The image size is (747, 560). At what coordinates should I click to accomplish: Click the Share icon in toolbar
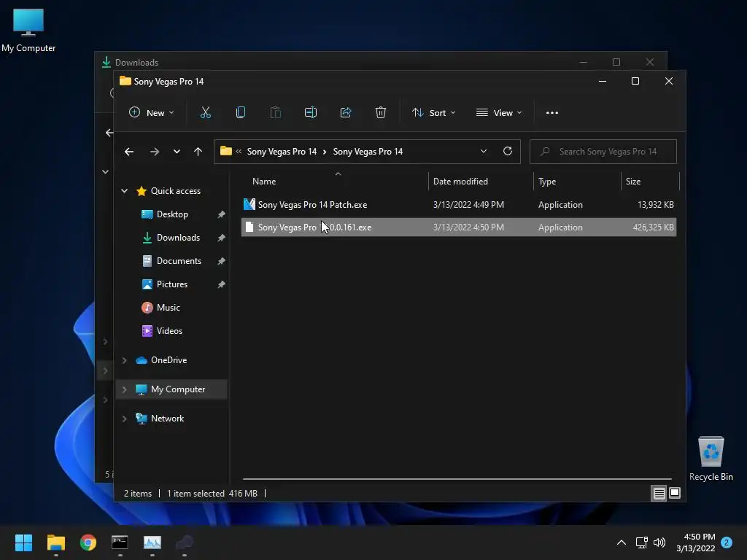click(x=345, y=113)
